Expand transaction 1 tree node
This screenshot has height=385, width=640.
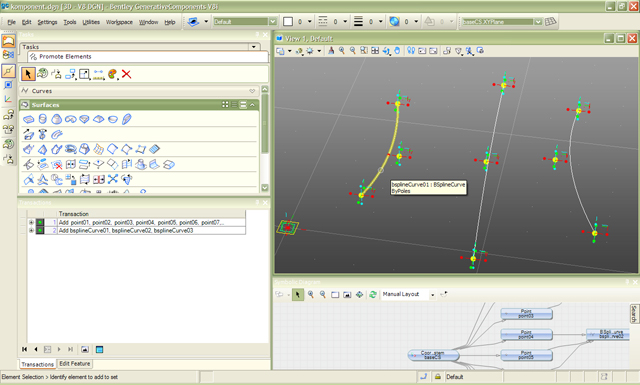(31, 223)
